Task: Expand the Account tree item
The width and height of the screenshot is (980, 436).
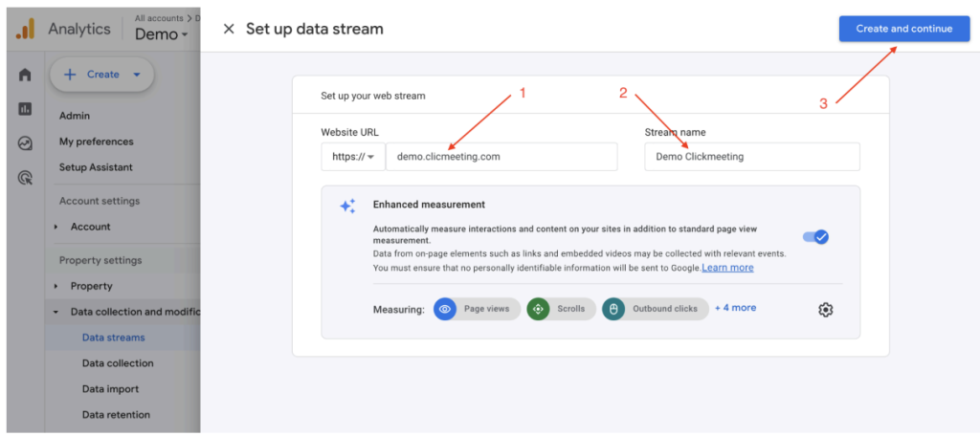Action: [x=56, y=227]
